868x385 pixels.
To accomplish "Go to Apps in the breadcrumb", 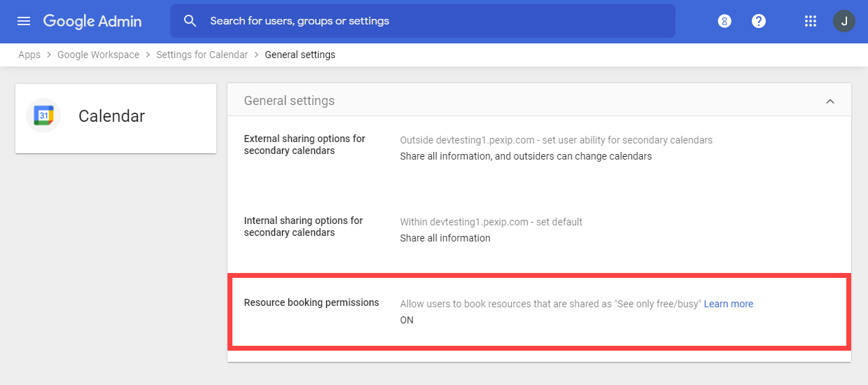I will (x=29, y=55).
